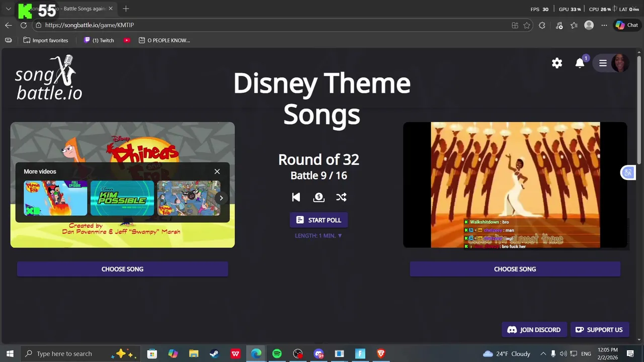Open the volume control in tray
The image size is (644, 362).
(563, 354)
